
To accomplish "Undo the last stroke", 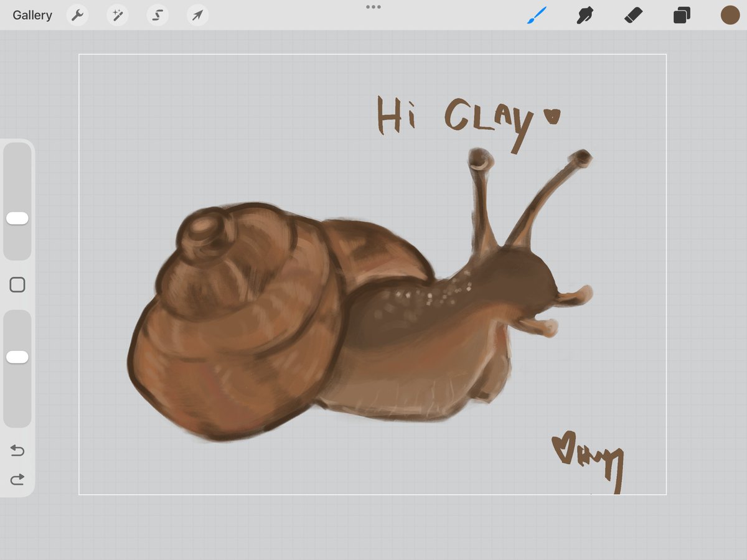I will click(17, 450).
